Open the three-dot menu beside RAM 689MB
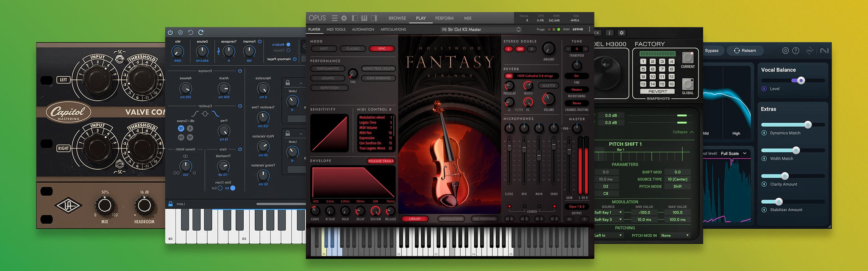The height and width of the screenshot is (271, 868). pos(589,29)
